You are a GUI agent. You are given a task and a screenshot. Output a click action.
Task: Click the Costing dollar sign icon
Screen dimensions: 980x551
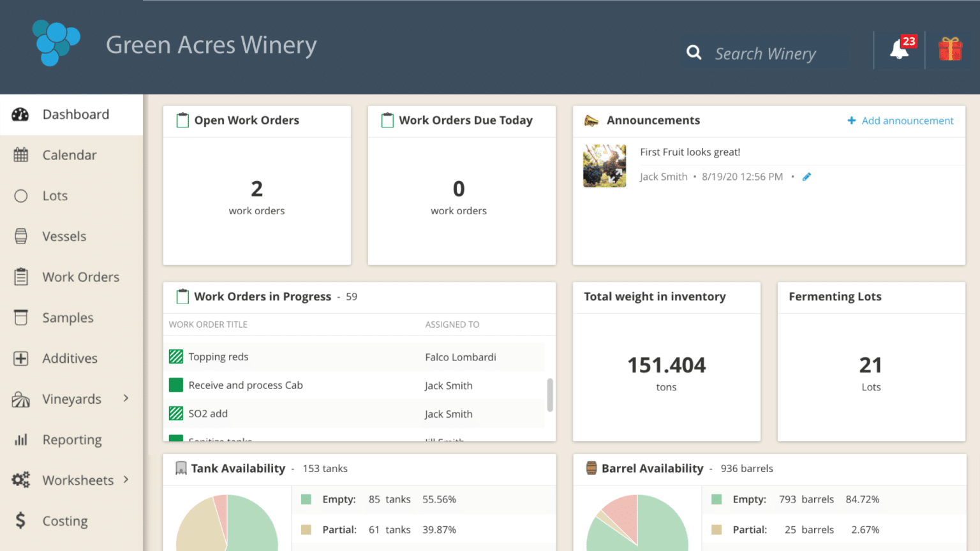pos(20,521)
